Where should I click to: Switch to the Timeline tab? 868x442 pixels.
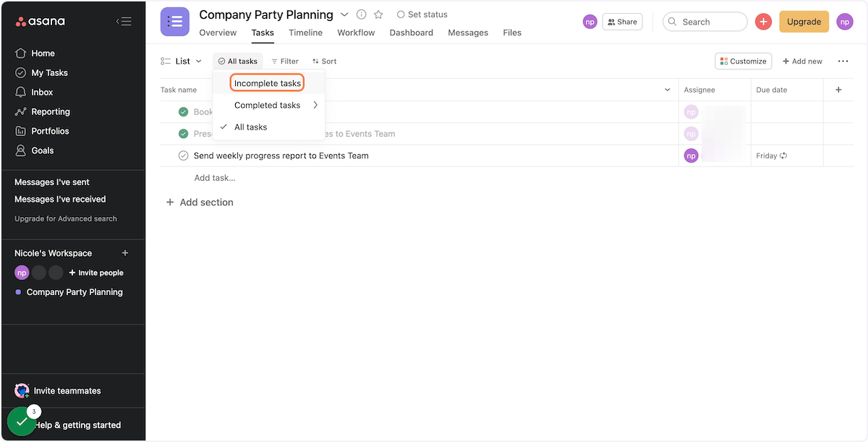point(305,33)
